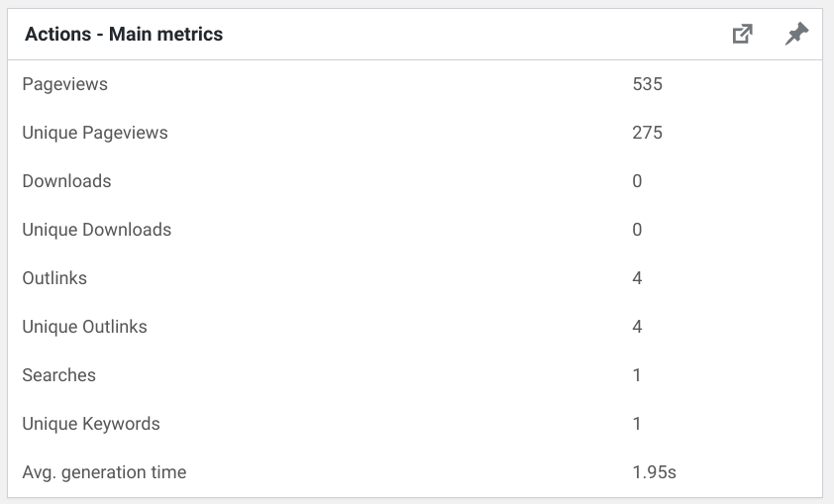
Task: Click the Outlinks value 4
Action: coord(637,278)
